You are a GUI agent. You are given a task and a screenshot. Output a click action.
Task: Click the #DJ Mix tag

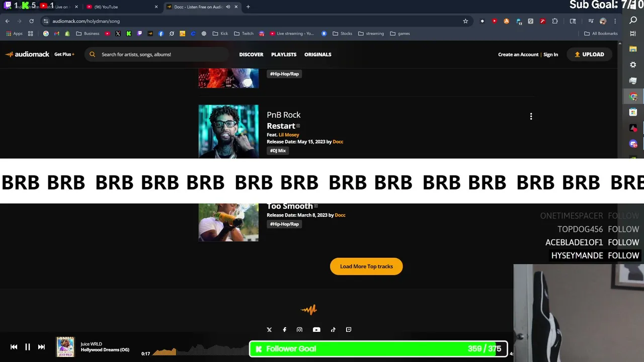click(278, 151)
